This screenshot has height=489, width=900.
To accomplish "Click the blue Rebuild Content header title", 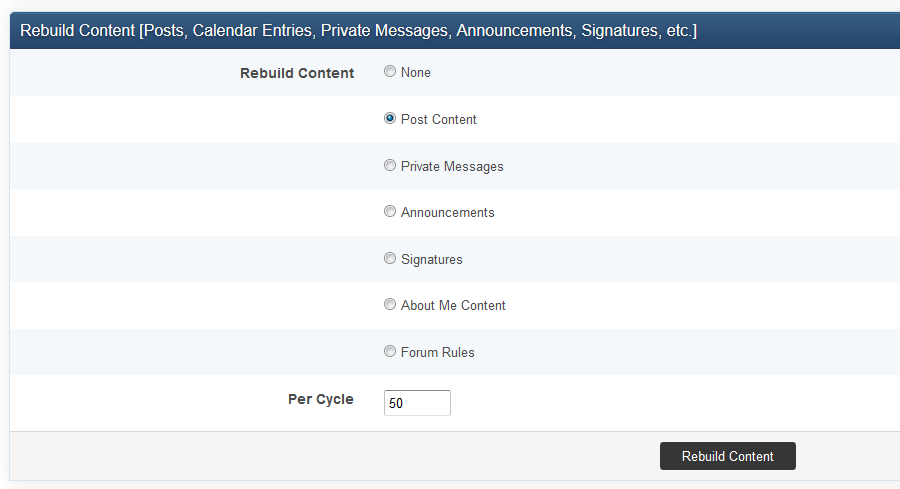I will coord(358,31).
